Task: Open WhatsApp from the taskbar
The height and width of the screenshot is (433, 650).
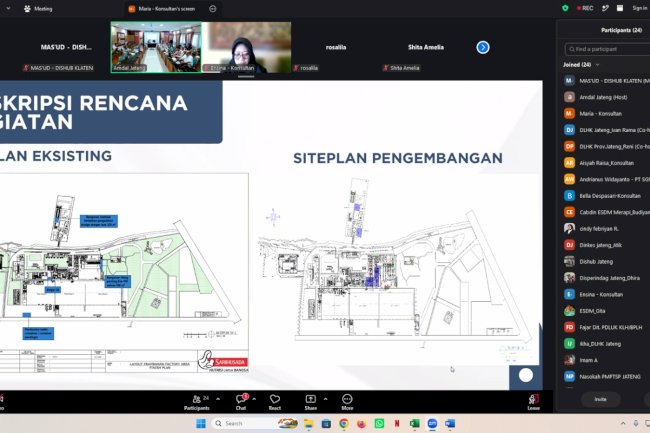Action: pos(379,423)
